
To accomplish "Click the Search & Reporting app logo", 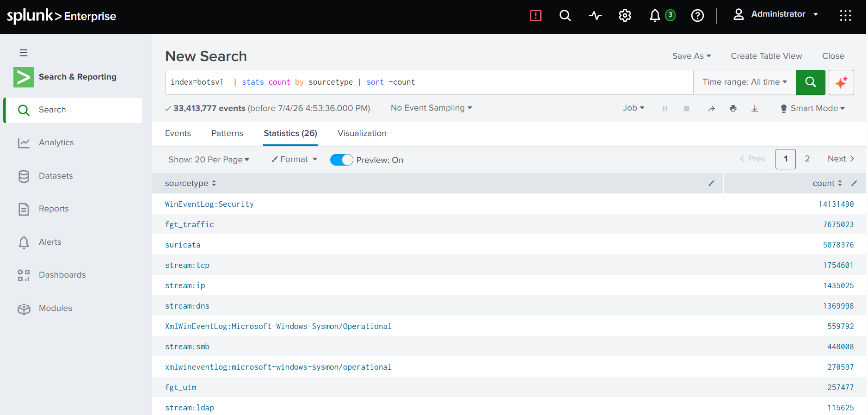I will (24, 77).
